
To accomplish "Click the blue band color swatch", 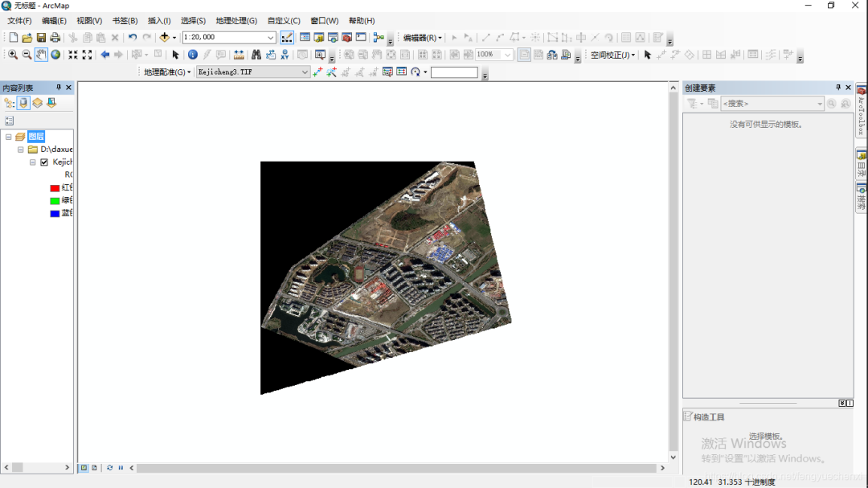I will click(55, 214).
